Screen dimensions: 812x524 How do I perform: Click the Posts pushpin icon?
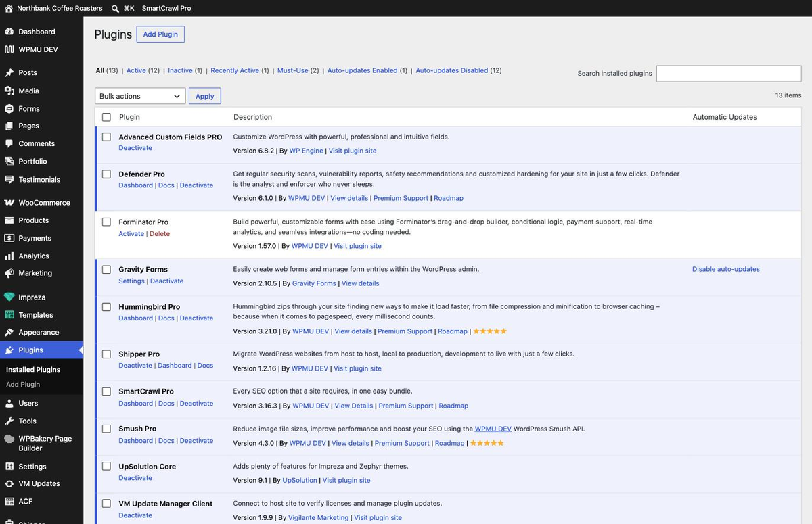[x=9, y=73]
